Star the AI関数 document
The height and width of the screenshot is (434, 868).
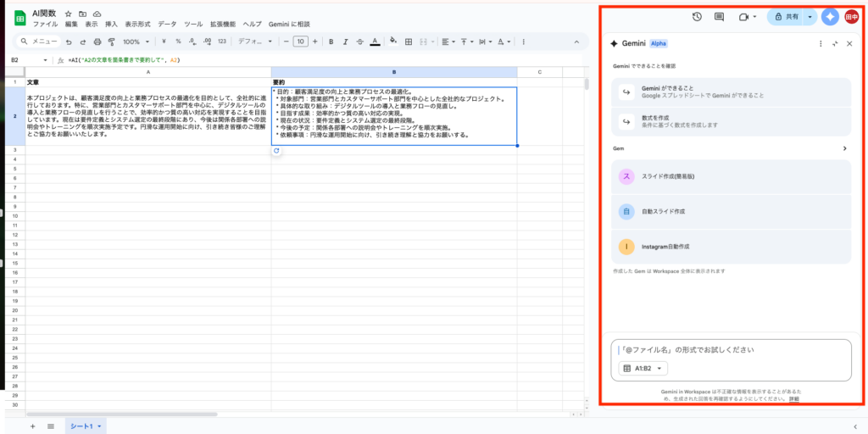[x=69, y=14]
